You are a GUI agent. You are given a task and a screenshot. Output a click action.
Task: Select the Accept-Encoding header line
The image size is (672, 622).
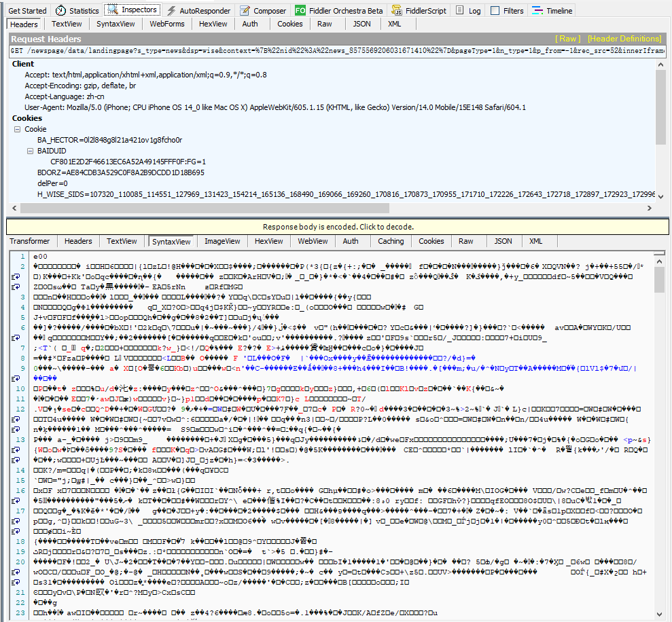click(x=80, y=86)
